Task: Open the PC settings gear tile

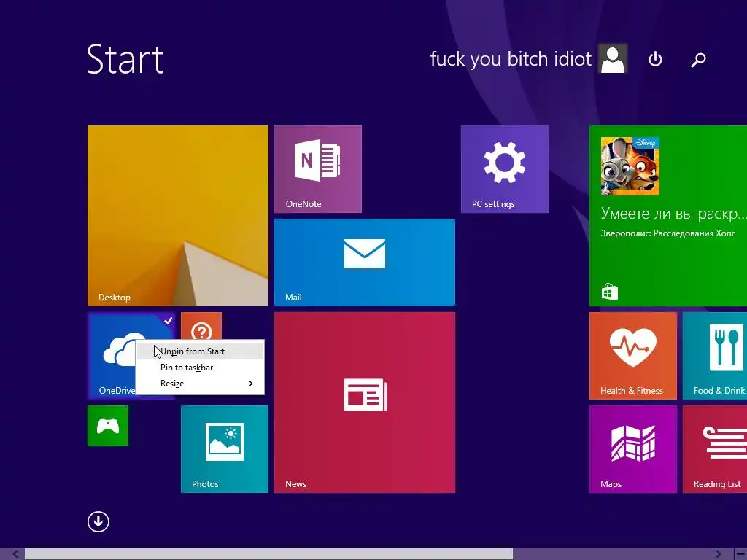Action: [505, 169]
